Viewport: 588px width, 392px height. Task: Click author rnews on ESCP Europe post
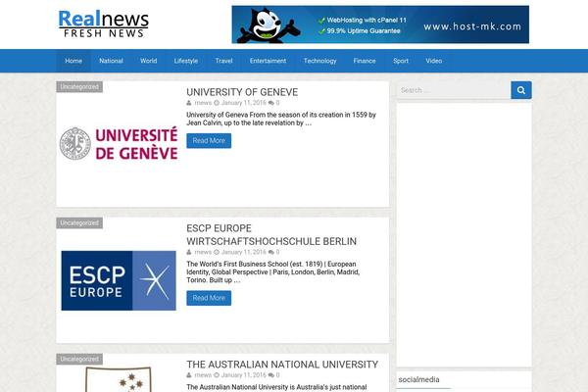[x=203, y=252]
